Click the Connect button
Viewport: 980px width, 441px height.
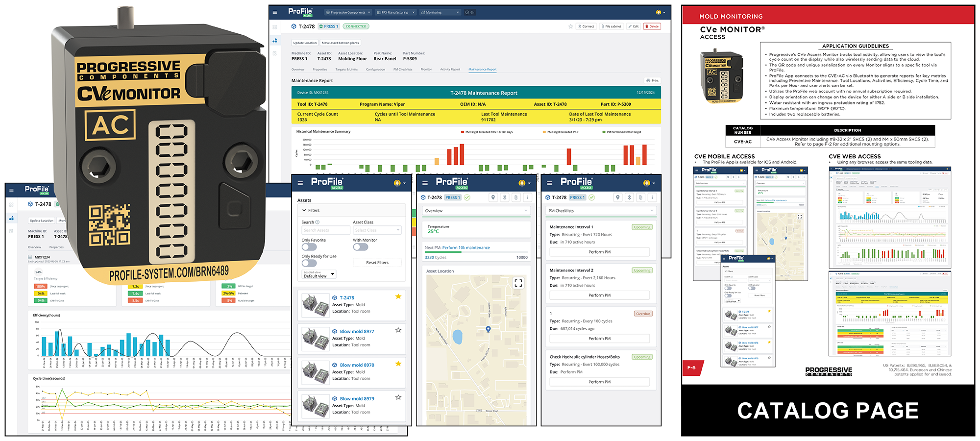pyautogui.click(x=586, y=26)
